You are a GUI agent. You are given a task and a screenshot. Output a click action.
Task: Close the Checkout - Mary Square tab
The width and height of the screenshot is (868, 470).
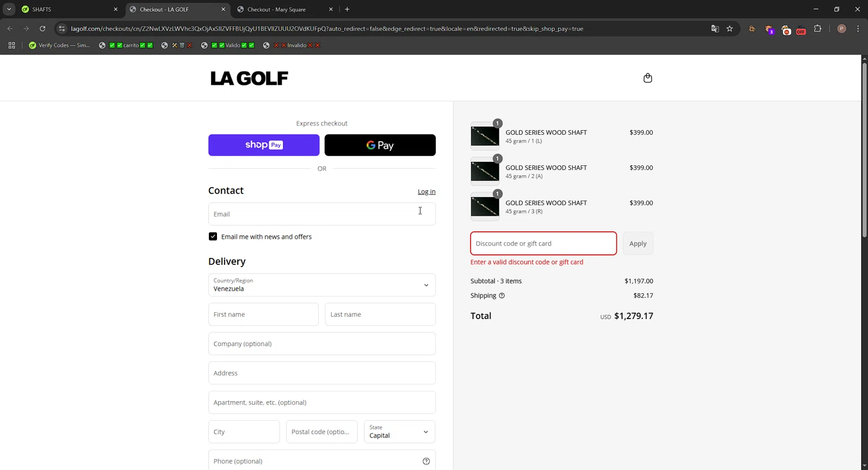pyautogui.click(x=331, y=9)
